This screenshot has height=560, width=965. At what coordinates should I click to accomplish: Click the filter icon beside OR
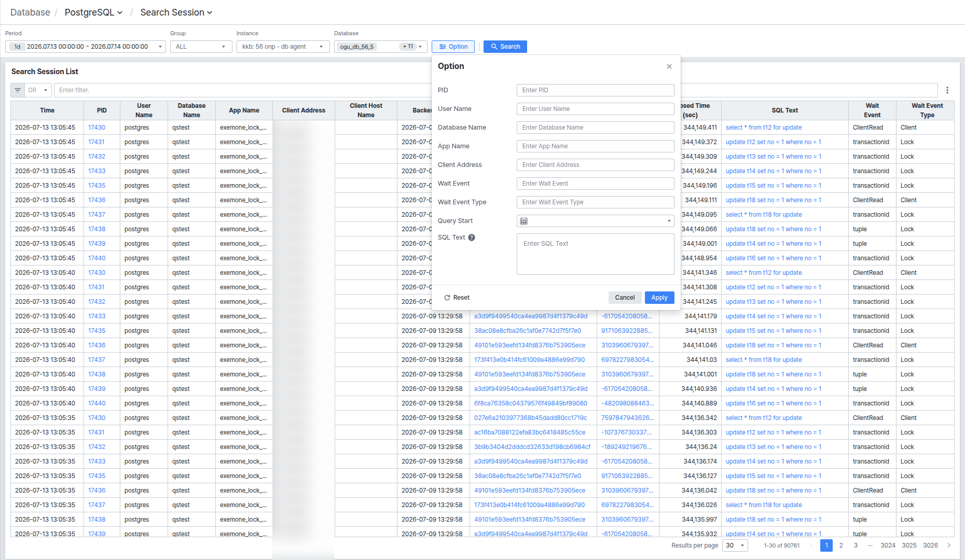[18, 90]
